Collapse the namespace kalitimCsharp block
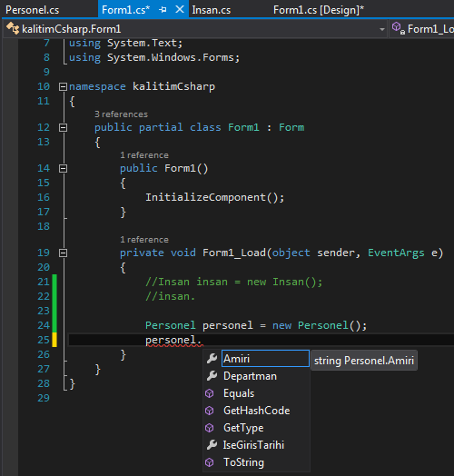Screen dimensions: 454x476 (x=63, y=87)
